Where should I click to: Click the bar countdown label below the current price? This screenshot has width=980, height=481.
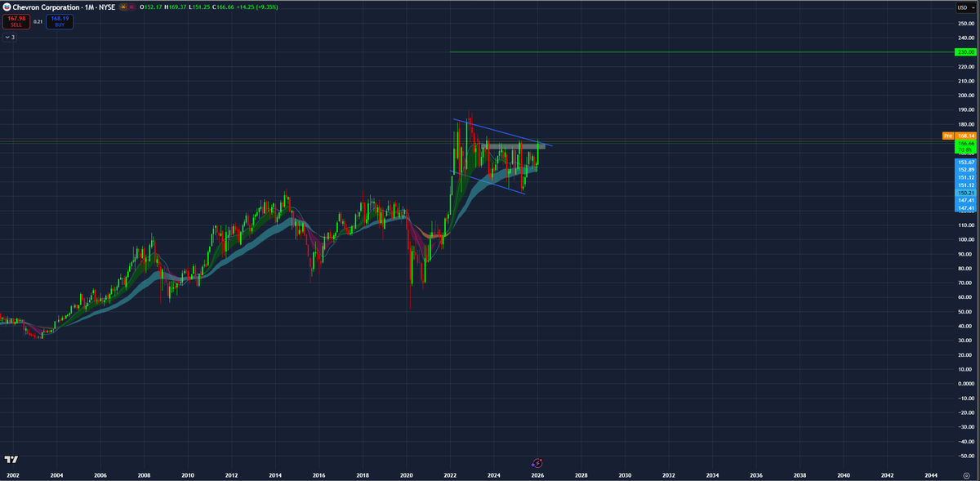(x=966, y=150)
